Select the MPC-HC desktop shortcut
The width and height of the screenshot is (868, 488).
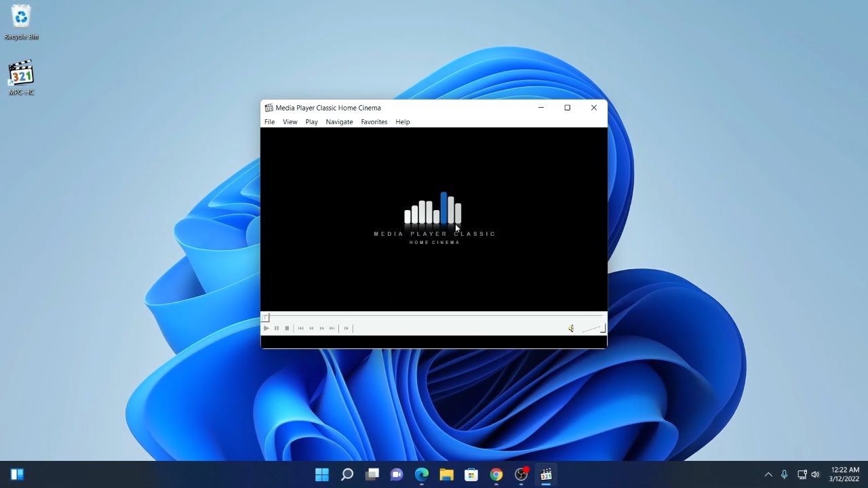click(x=21, y=77)
